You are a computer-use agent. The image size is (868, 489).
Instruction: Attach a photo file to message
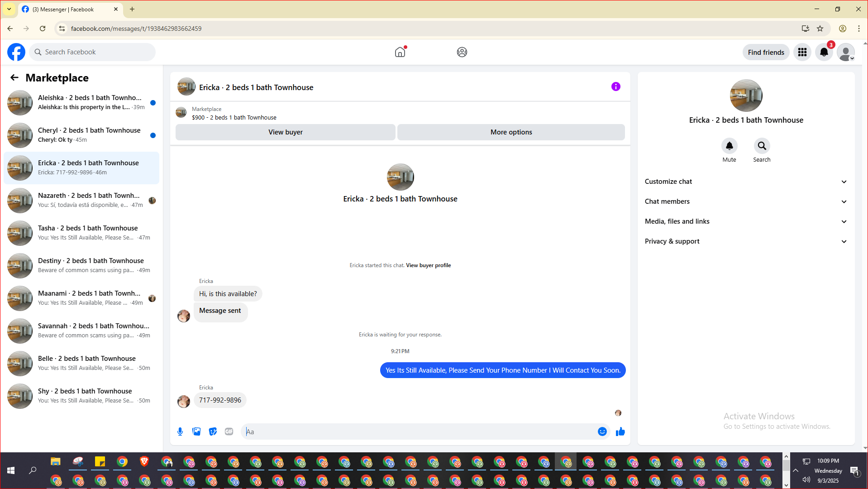tap(196, 431)
